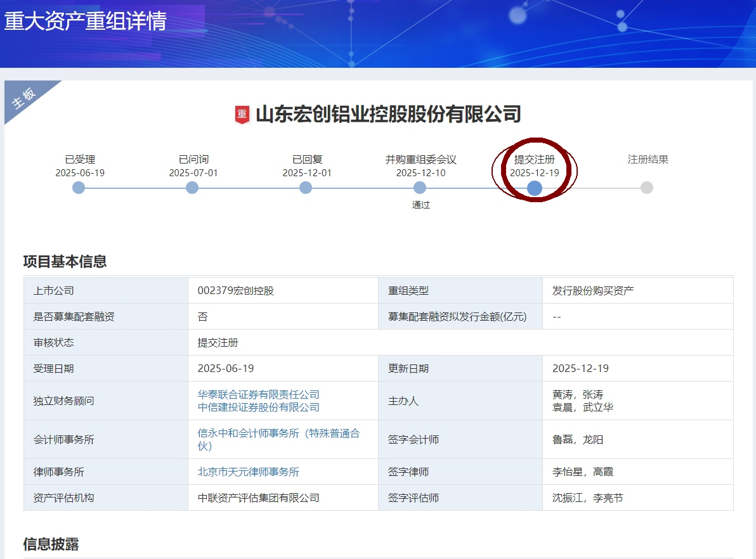Click the 项目基本信息 section heading

coord(65,261)
